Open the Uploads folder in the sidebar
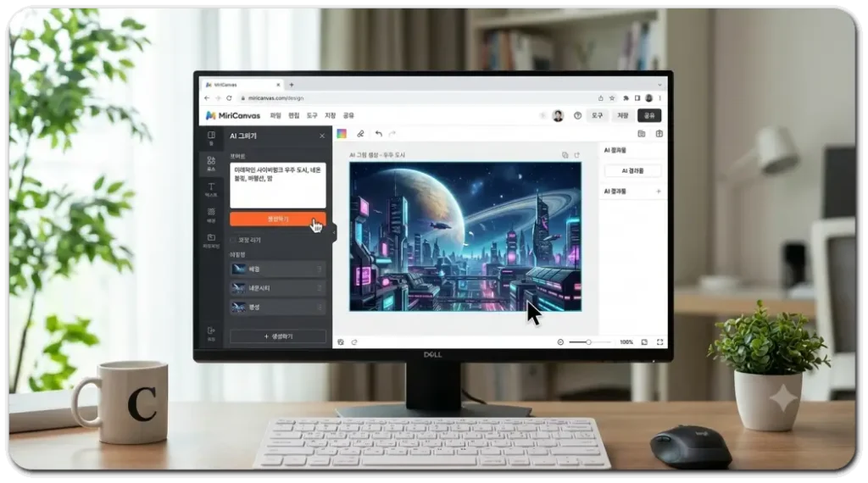 pyautogui.click(x=211, y=241)
